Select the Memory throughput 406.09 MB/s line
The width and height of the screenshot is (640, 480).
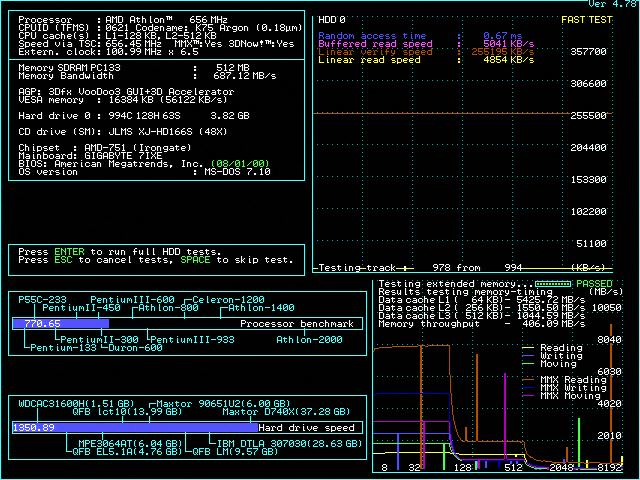(482, 324)
